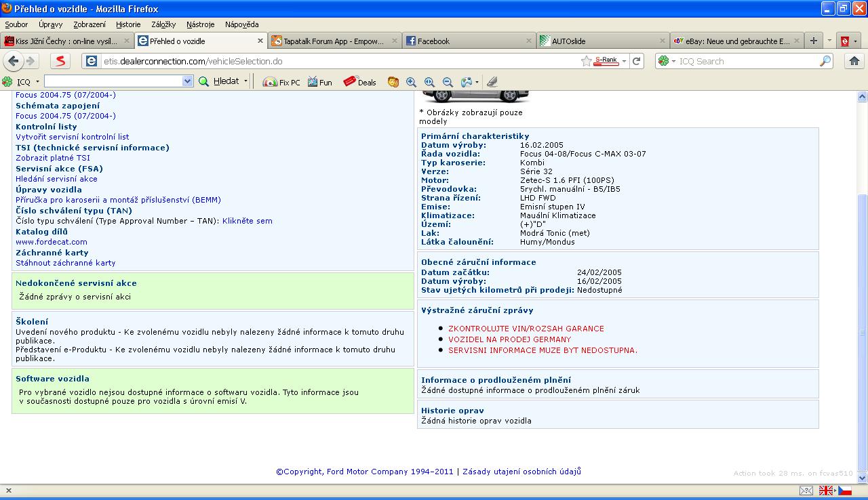Screen dimensions: 868x500
Task: Open the Záložky menu
Action: pyautogui.click(x=163, y=24)
